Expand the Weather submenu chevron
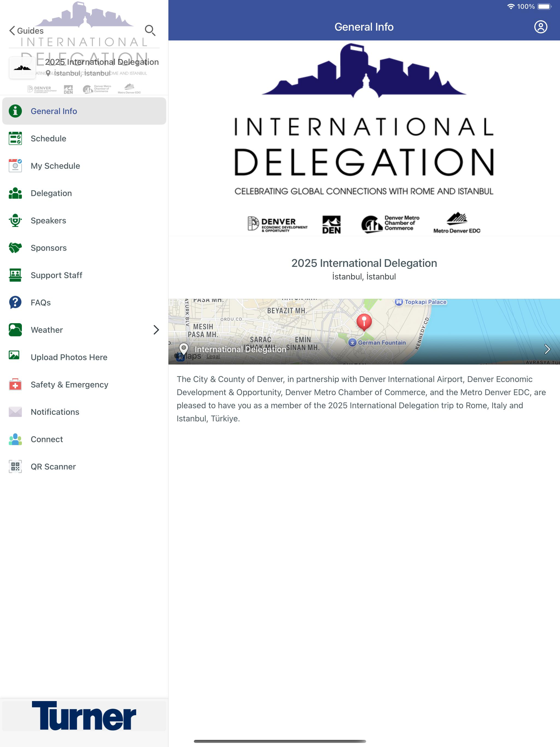Image resolution: width=560 pixels, height=747 pixels. pos(156,330)
